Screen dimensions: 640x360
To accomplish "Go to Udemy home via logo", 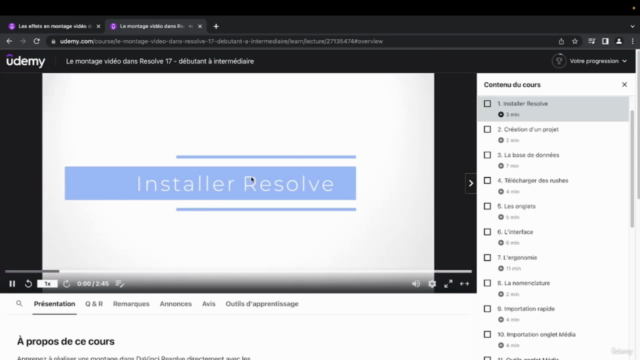I will [26, 61].
